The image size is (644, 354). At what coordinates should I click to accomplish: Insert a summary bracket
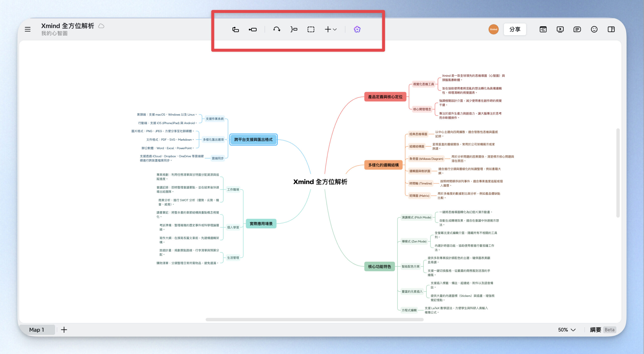point(294,29)
